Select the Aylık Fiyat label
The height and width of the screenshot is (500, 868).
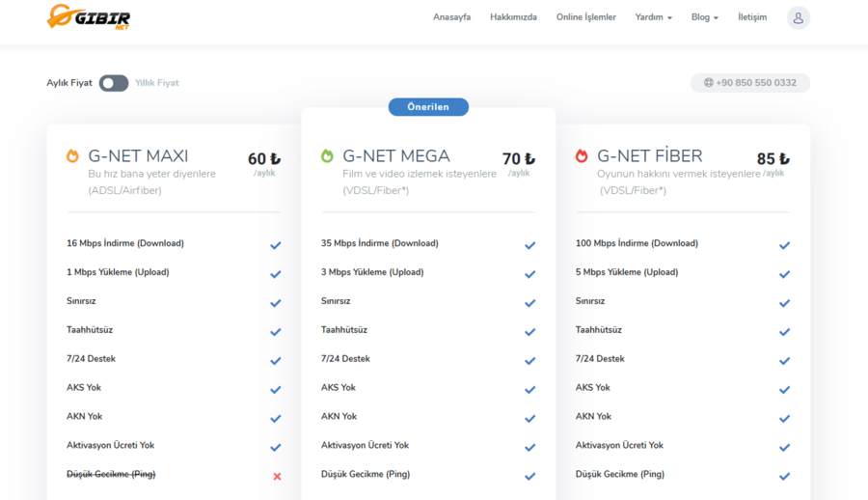click(69, 83)
